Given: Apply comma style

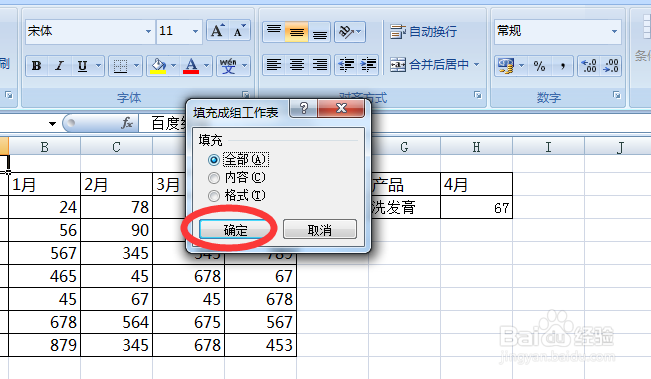Looking at the screenshot, I should (x=562, y=66).
